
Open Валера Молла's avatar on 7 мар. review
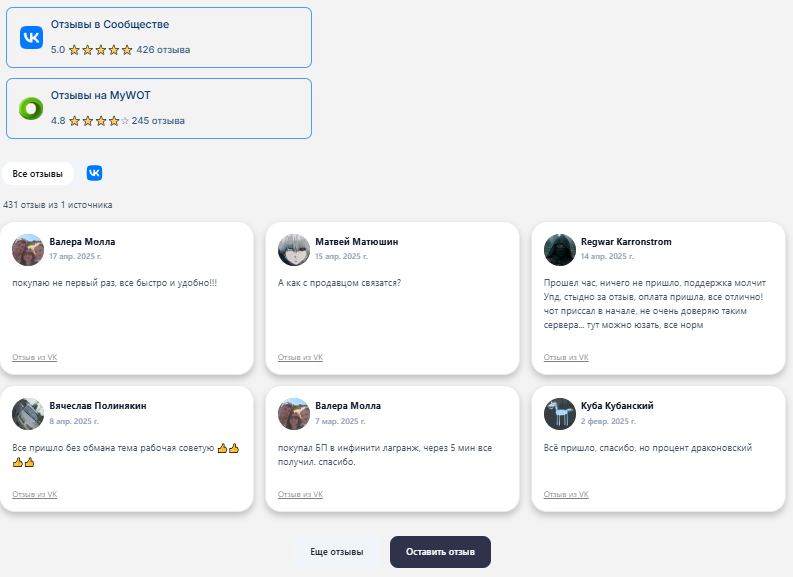[294, 414]
